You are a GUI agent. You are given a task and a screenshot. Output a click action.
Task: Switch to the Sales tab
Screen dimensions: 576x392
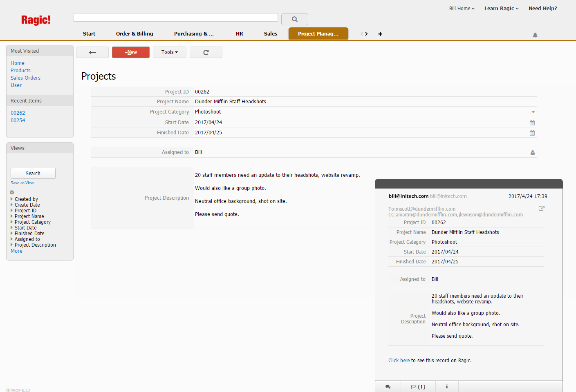(x=271, y=34)
